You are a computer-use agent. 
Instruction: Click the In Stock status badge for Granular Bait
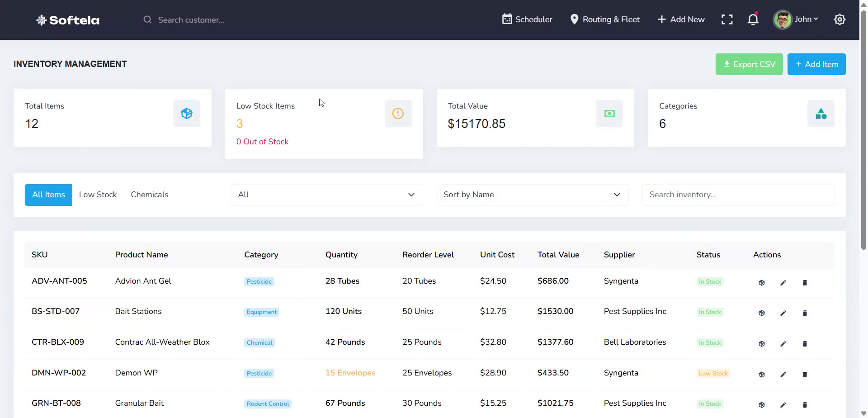point(710,404)
